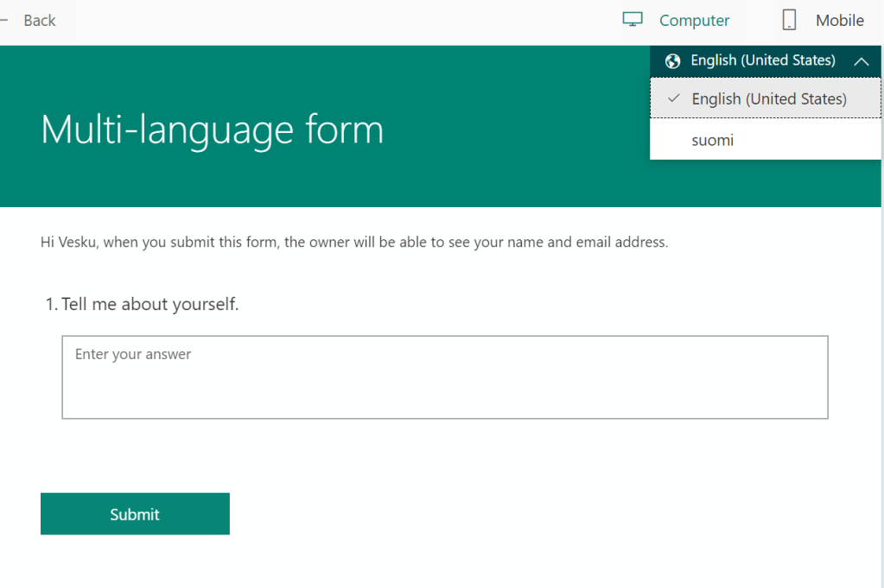Click the globe icon in language selector
This screenshot has height=588, width=884.
pyautogui.click(x=673, y=61)
